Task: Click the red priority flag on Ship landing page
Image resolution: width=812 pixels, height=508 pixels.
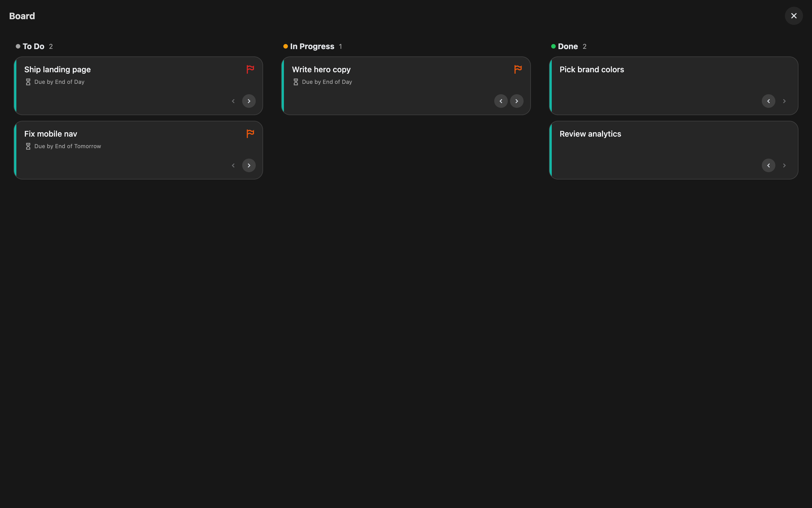Action: 250,69
